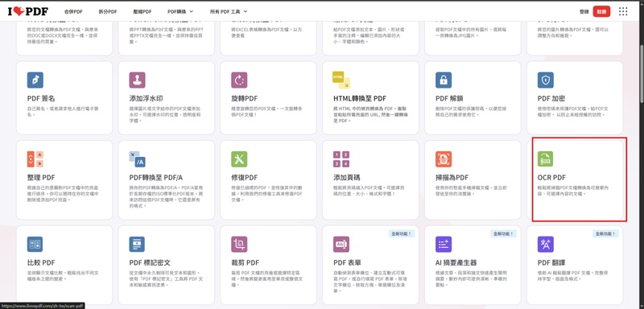Select the green OCR PDF icon

pos(546,159)
